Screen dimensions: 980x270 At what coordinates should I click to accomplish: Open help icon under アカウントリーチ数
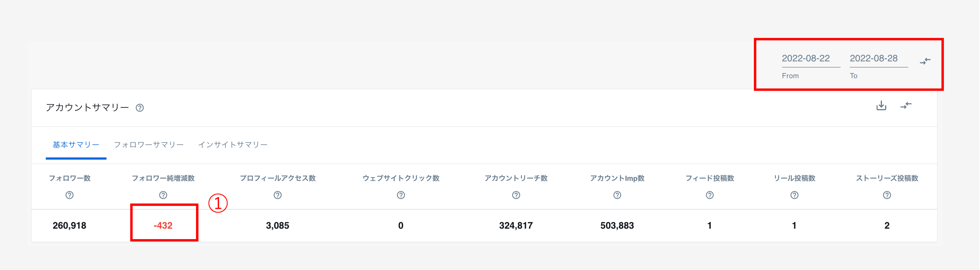click(515, 195)
